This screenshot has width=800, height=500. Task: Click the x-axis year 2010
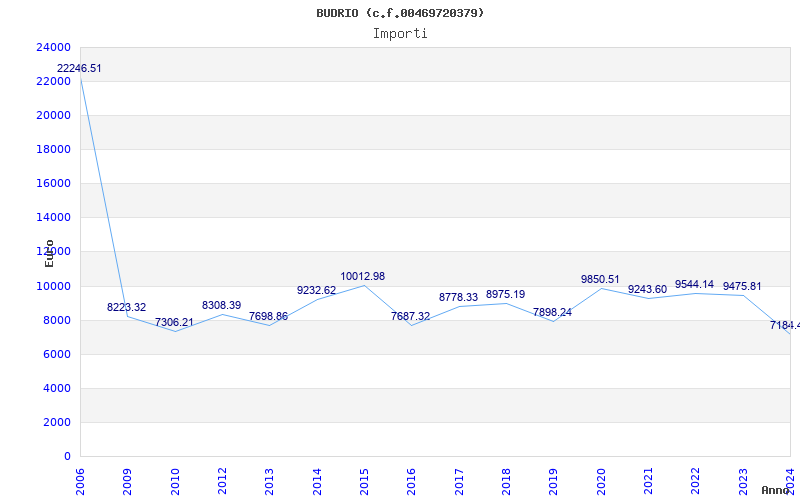pyautogui.click(x=175, y=482)
